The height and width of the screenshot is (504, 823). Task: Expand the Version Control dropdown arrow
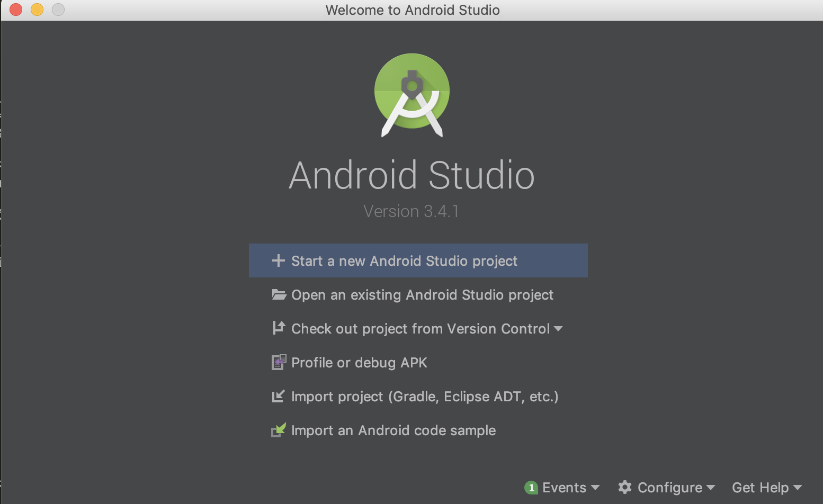(x=558, y=329)
